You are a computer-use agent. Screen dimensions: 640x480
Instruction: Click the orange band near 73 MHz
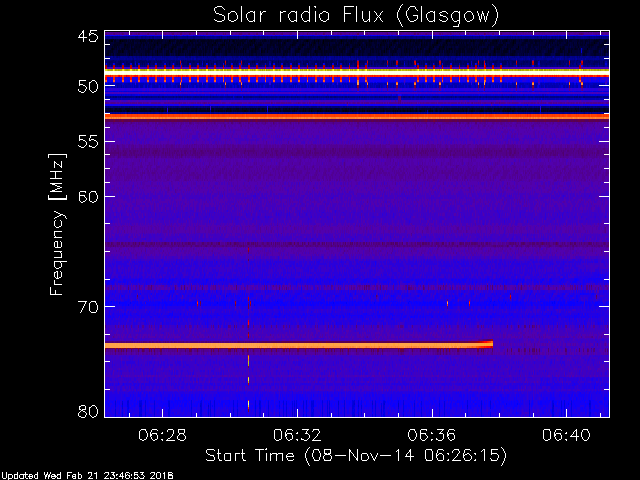click(x=299, y=345)
